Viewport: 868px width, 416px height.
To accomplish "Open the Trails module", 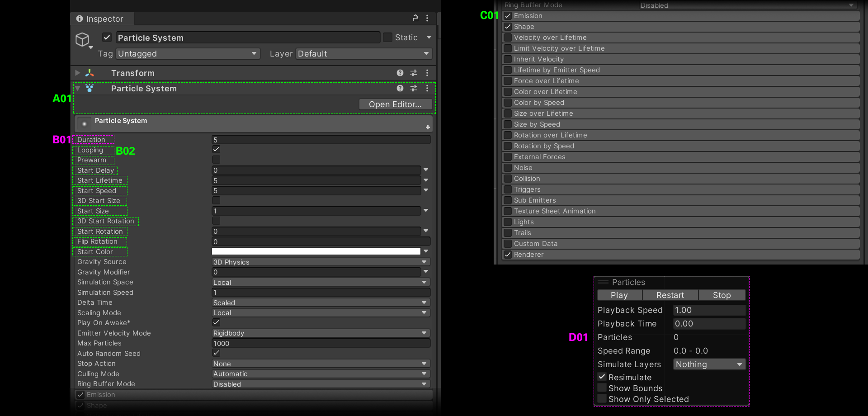I will click(x=681, y=233).
